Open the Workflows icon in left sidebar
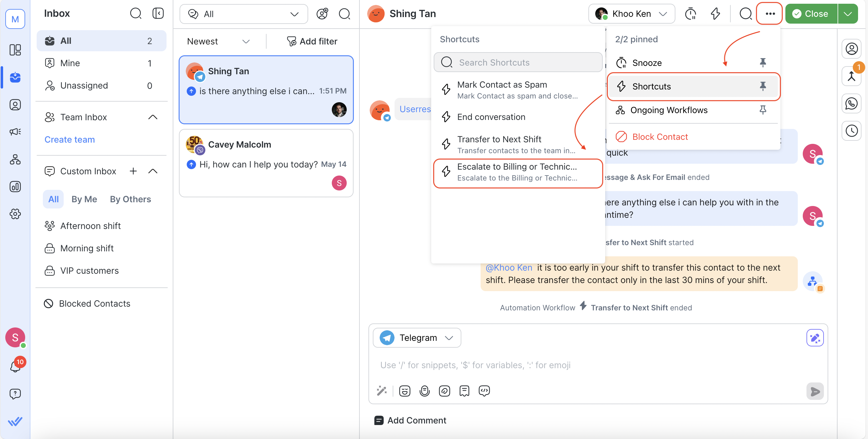Image resolution: width=868 pixels, height=439 pixels. (15, 159)
